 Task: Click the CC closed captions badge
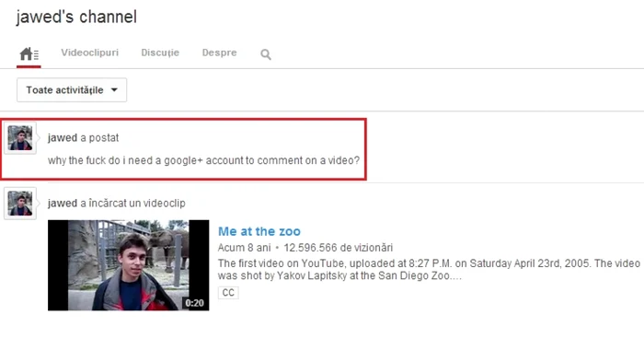click(228, 293)
